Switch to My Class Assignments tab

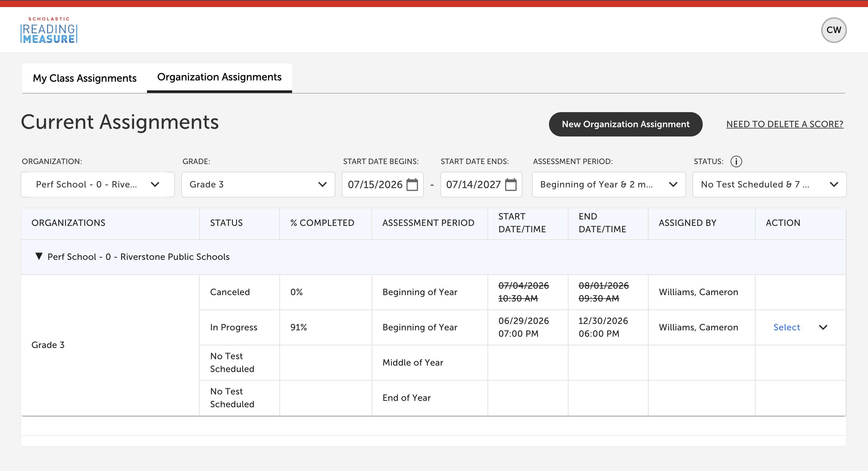(x=85, y=78)
